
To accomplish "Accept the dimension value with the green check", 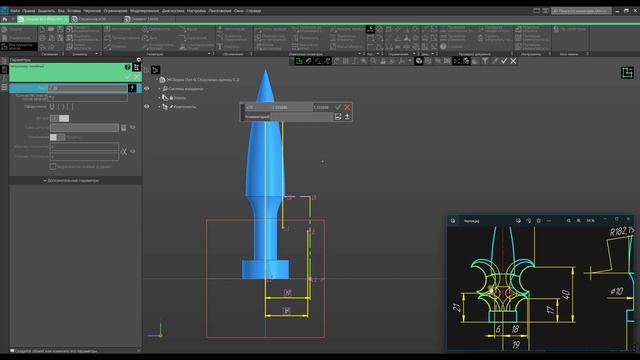I will coord(338,107).
